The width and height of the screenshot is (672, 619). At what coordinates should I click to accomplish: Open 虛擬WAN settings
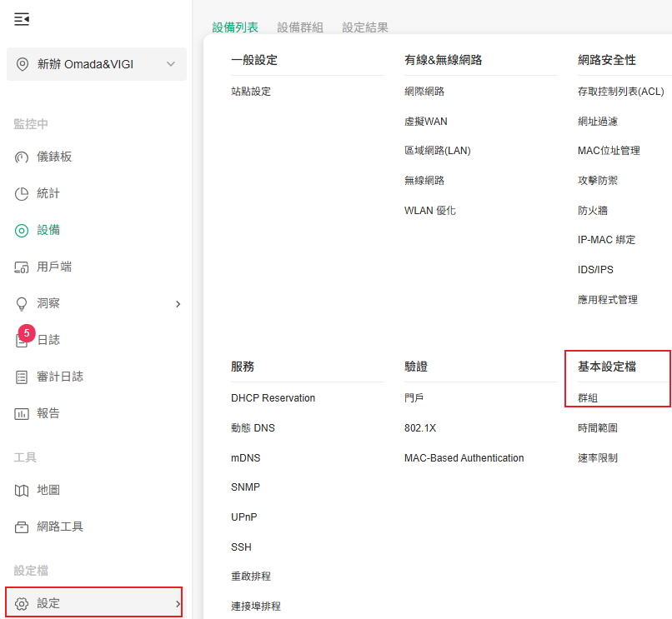[x=425, y=122]
